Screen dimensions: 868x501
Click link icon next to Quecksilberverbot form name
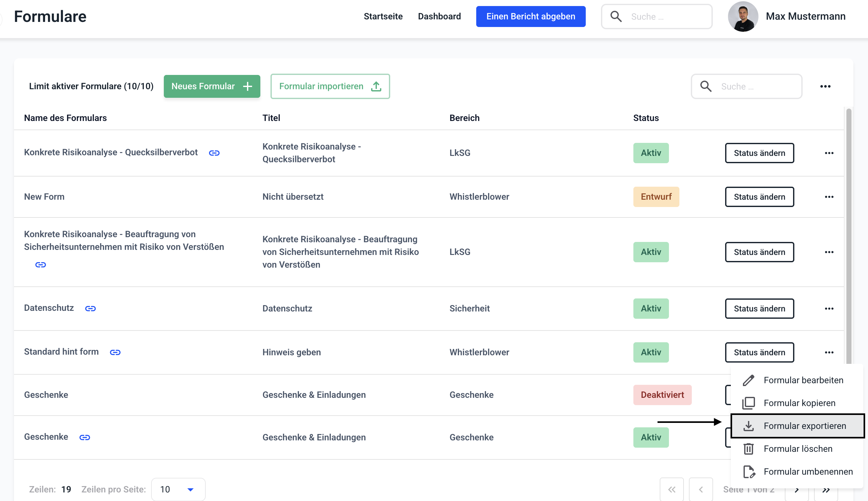214,153
